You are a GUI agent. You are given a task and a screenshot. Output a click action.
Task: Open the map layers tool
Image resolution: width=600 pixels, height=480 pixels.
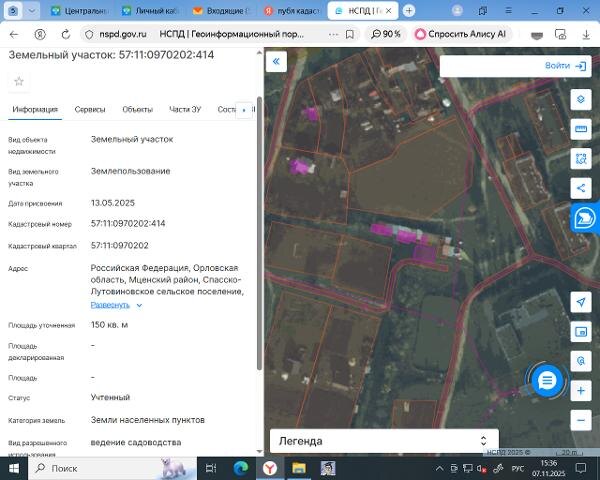(x=580, y=100)
